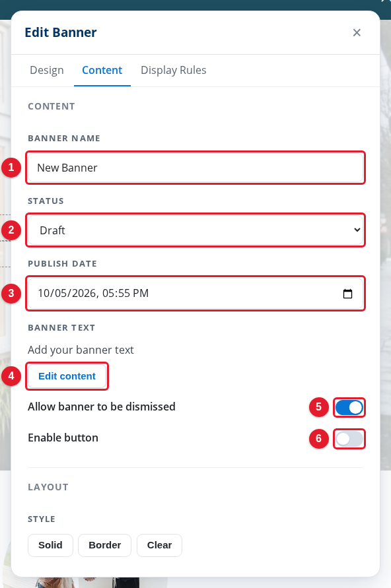Click the 'BANNER NAME' field label
391x588 pixels.
(64, 139)
